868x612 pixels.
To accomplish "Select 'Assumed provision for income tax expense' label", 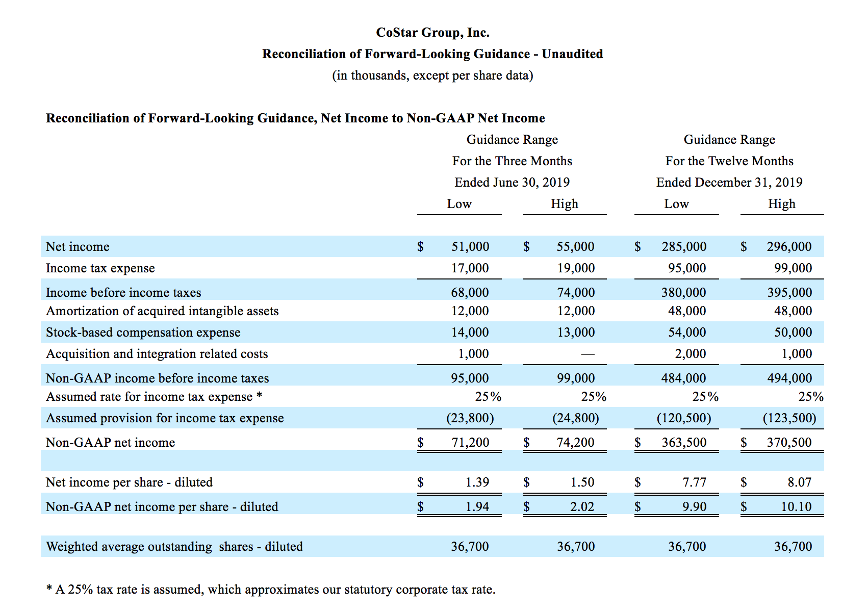I will click(x=165, y=418).
